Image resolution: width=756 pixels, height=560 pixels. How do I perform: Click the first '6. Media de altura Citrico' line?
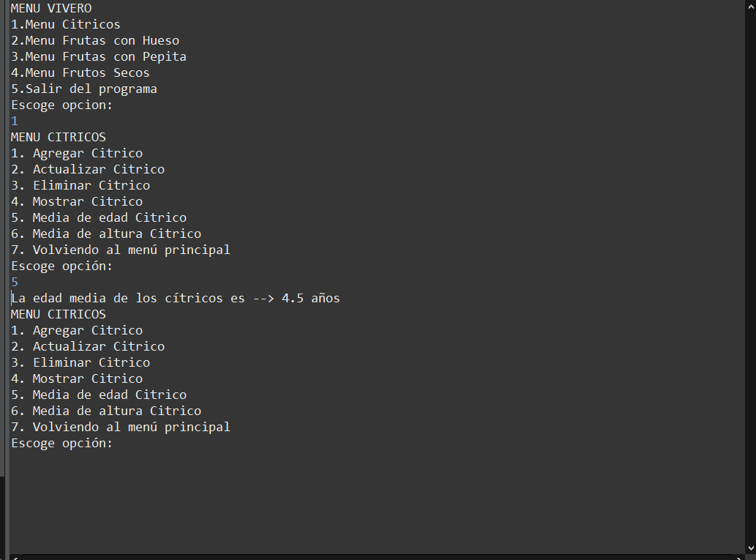pyautogui.click(x=106, y=234)
